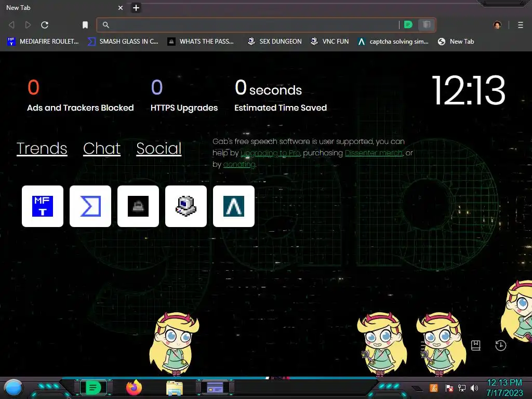The image size is (532, 399).
Task: Click the bookmark icon beside address bar
Action: [85, 25]
